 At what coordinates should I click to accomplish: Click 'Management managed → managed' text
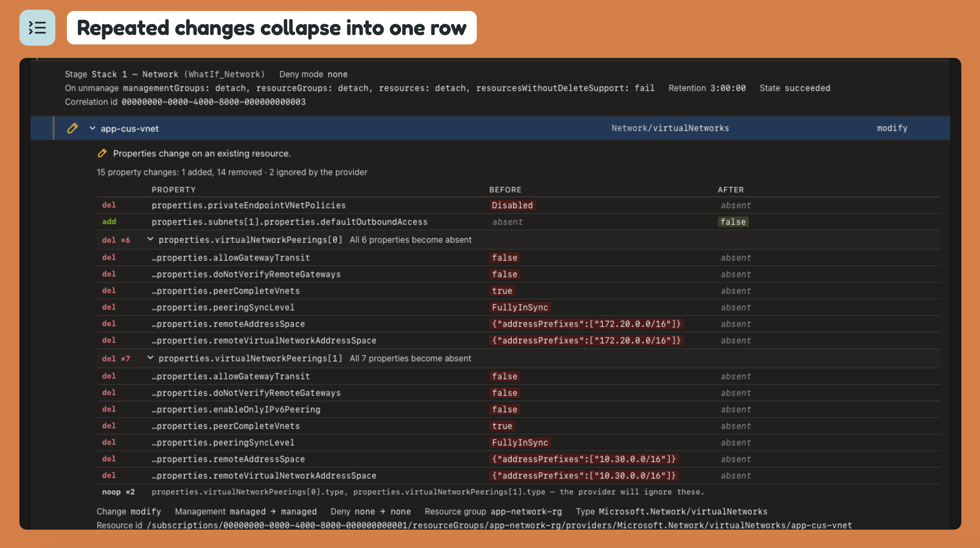tap(246, 511)
